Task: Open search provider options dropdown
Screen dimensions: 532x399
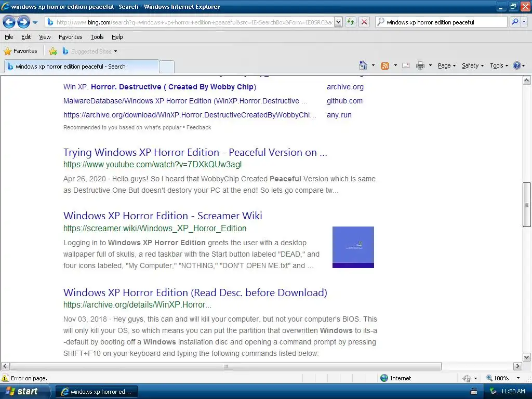Action: click(x=524, y=22)
